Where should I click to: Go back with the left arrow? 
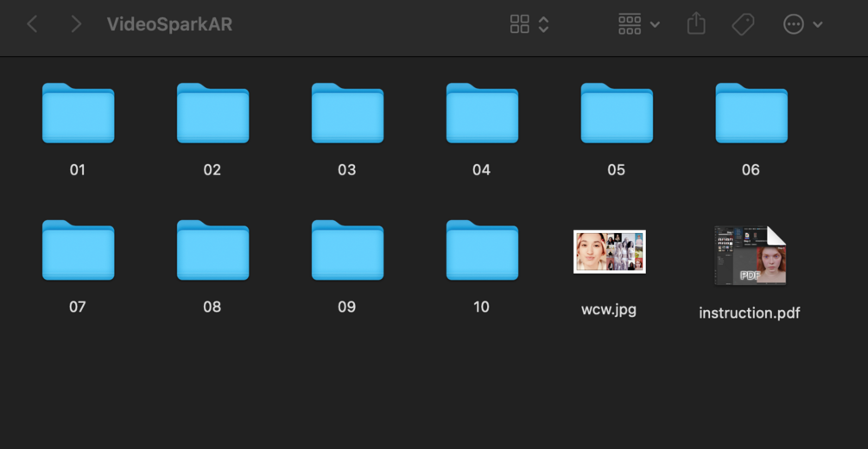coord(32,24)
